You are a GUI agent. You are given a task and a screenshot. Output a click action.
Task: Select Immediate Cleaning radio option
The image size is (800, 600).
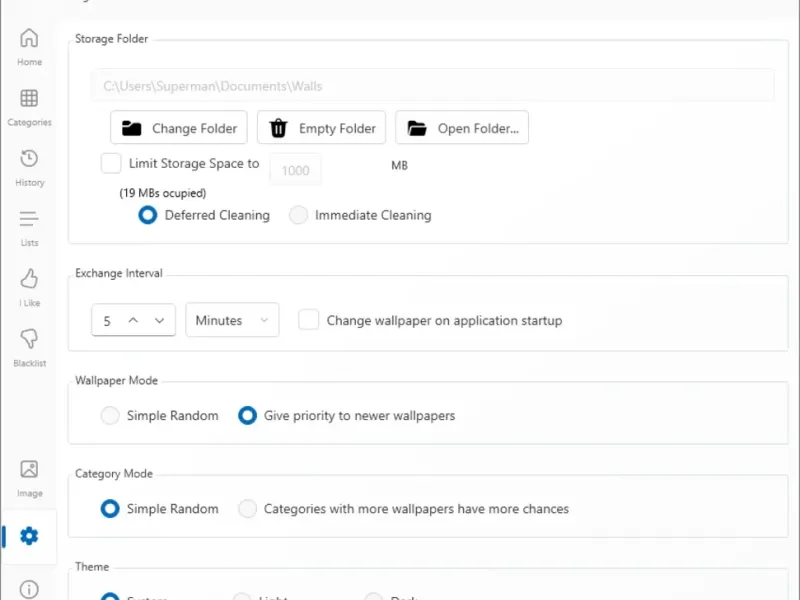298,215
